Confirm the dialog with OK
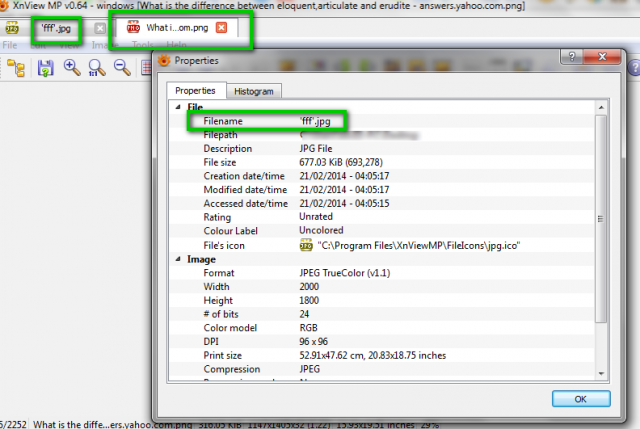The width and height of the screenshot is (640, 429). pos(581,399)
